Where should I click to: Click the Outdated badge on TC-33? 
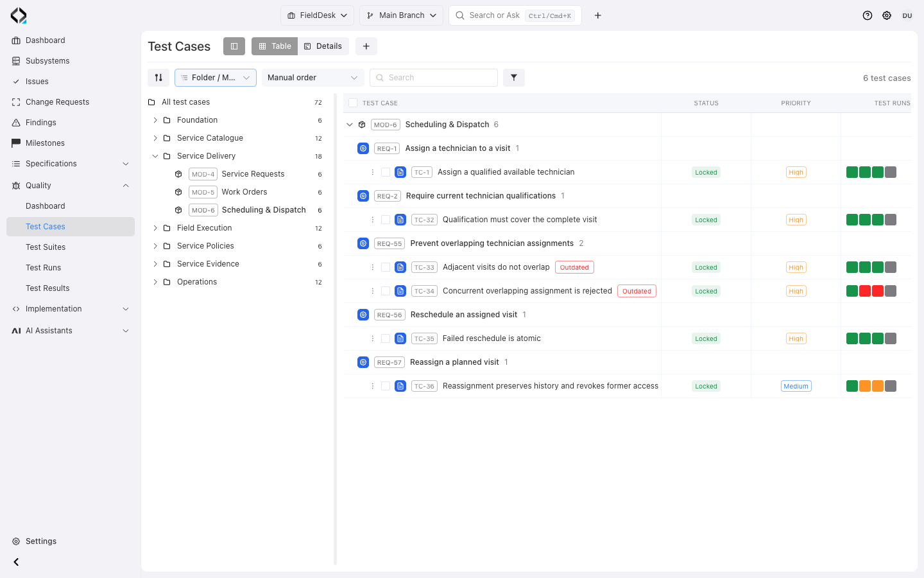click(574, 267)
